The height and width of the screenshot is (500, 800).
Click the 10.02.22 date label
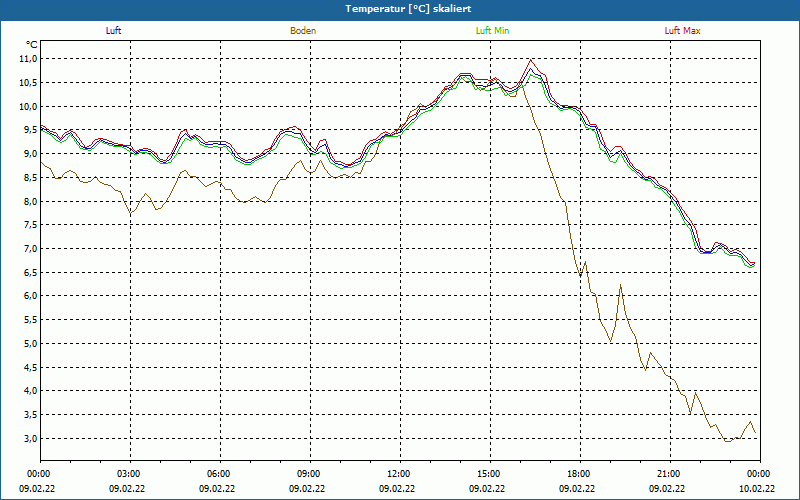point(757,489)
